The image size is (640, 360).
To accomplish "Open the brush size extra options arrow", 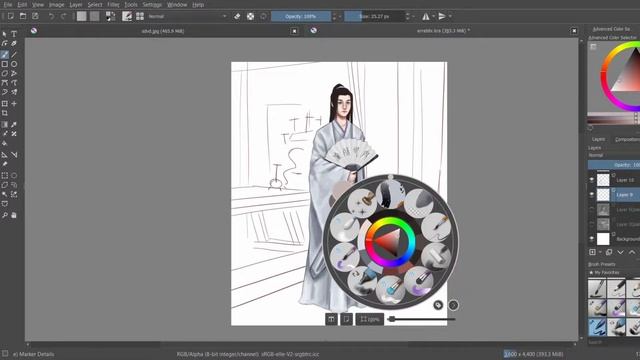I will [x=413, y=16].
